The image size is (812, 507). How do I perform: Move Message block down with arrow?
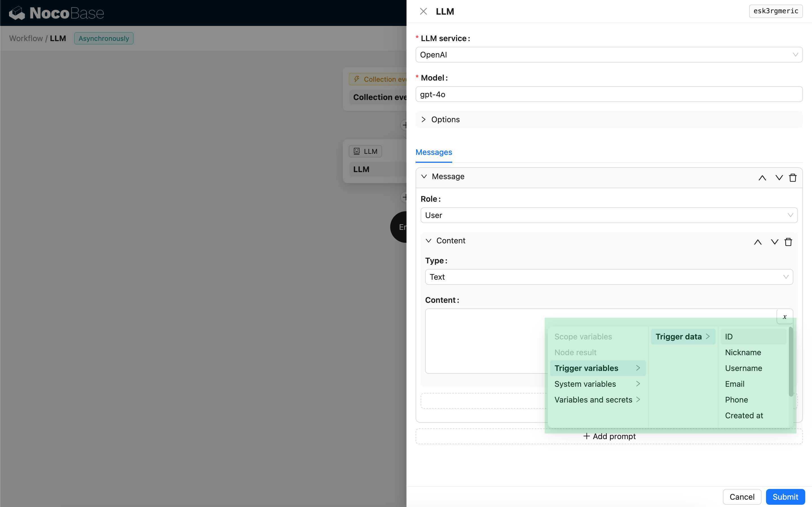click(x=779, y=178)
